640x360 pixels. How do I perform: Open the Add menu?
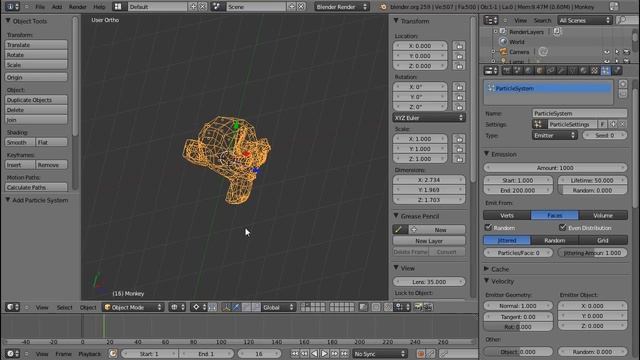[x=57, y=7]
